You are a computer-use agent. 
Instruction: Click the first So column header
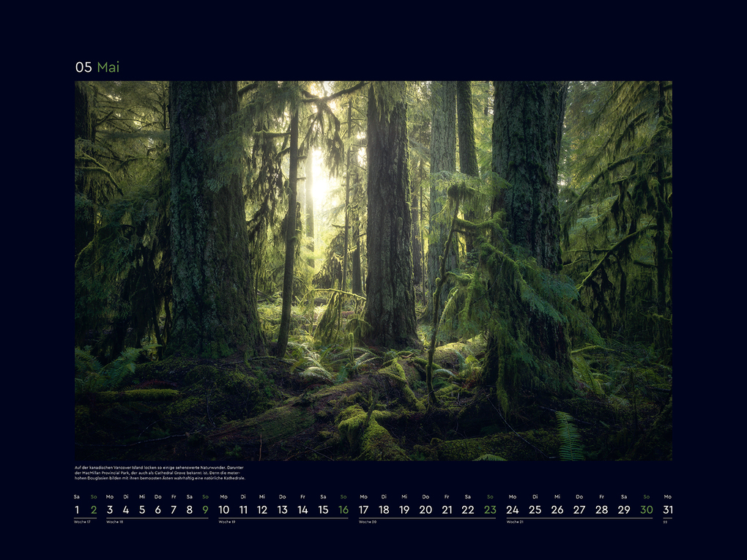click(92, 496)
